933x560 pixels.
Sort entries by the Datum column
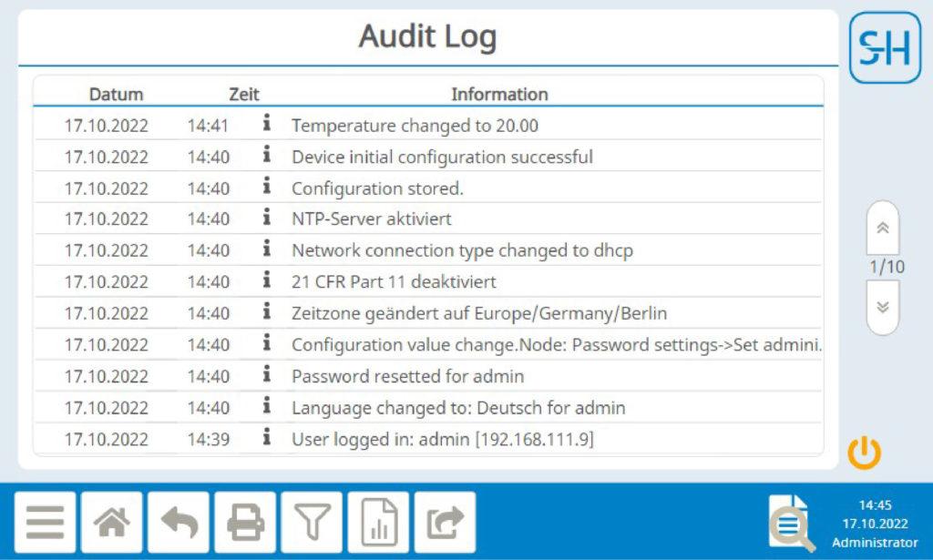click(117, 94)
